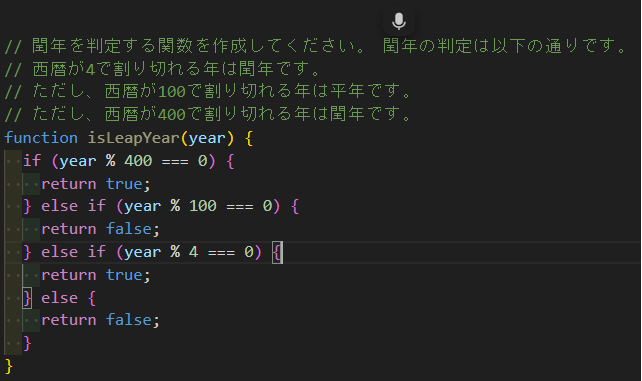Click the second return true statement
642x381 pixels.
96,275
